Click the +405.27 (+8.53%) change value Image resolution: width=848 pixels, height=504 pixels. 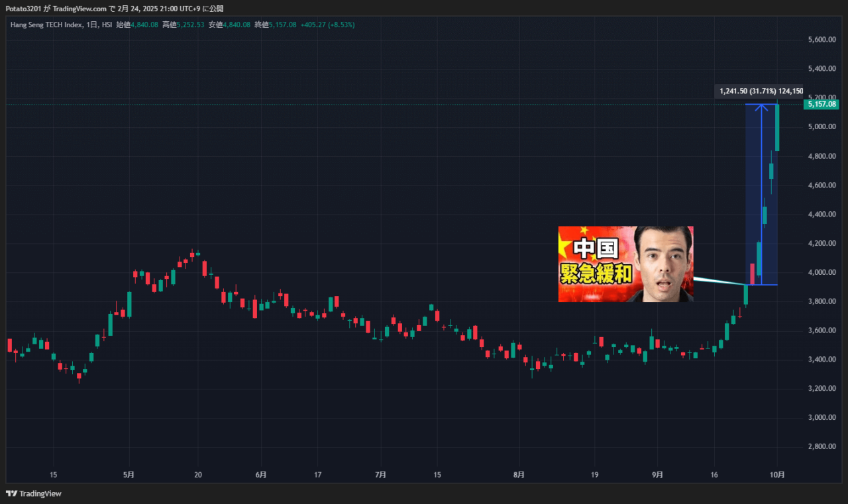pyautogui.click(x=327, y=25)
